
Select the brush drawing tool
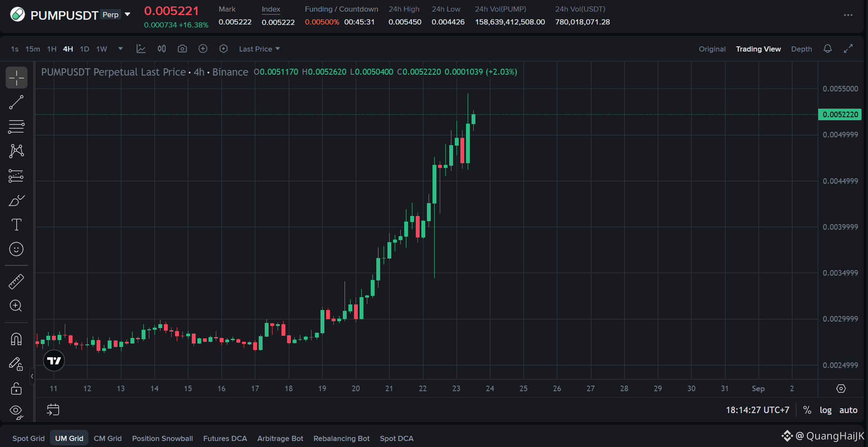(x=16, y=200)
